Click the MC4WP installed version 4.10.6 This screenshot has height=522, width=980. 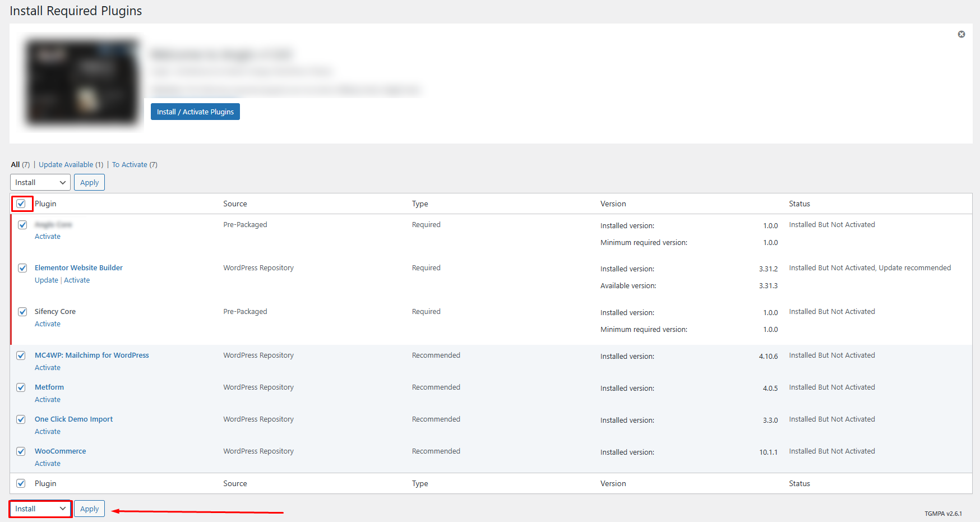[x=769, y=357]
